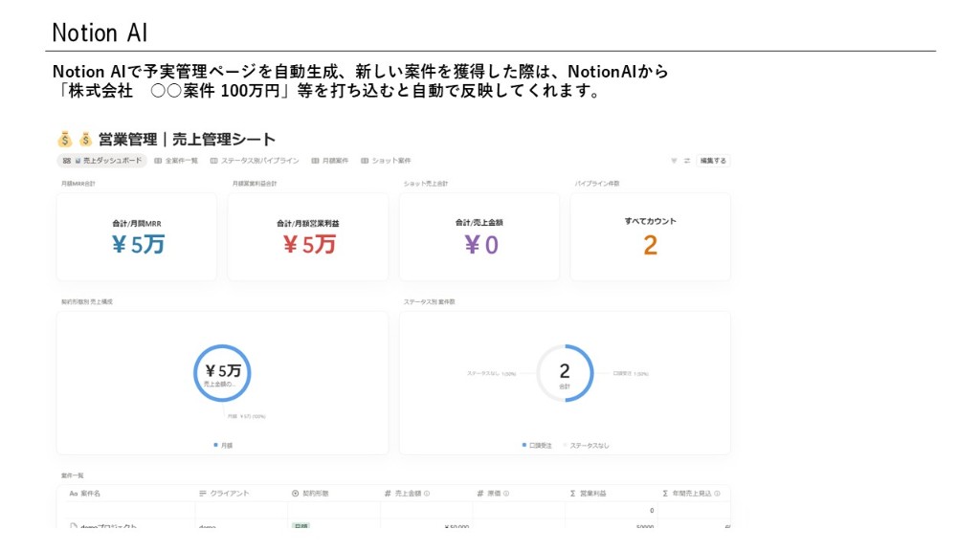Click the sort icon beside the filter icon
This screenshot has height=551, width=980.
point(687,161)
